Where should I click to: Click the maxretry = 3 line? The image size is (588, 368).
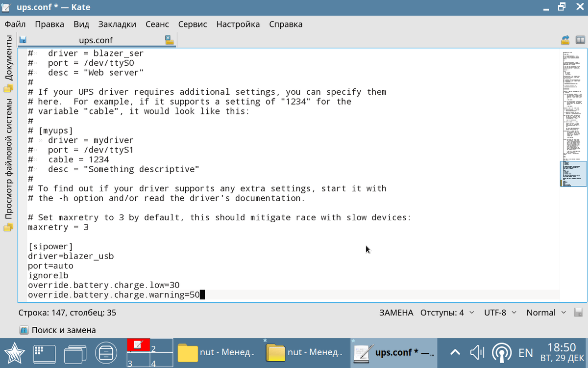click(x=58, y=227)
